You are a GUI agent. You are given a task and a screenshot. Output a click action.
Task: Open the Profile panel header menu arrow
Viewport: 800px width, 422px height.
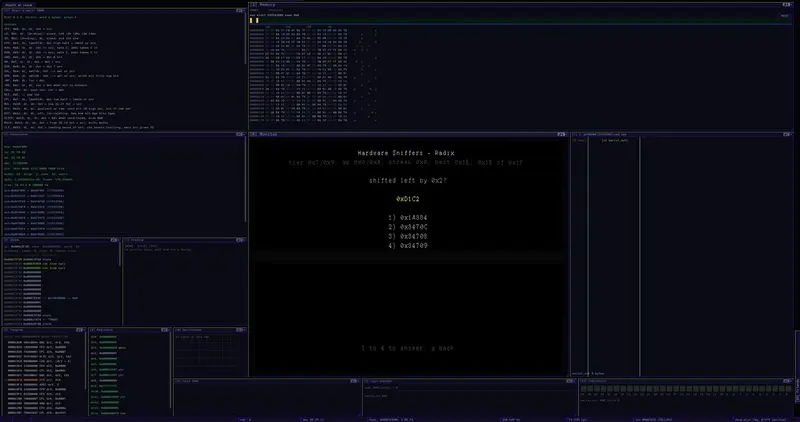pyautogui.click(x=243, y=240)
